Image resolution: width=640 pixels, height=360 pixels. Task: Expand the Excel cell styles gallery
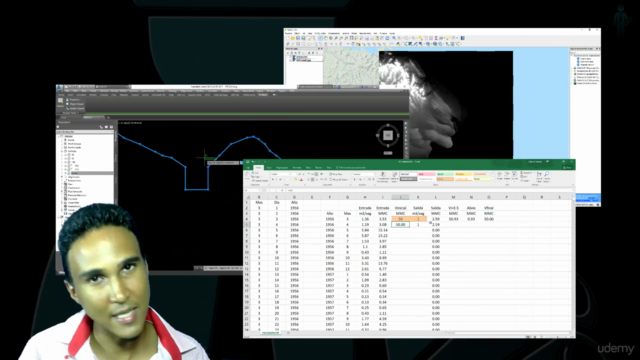point(492,179)
